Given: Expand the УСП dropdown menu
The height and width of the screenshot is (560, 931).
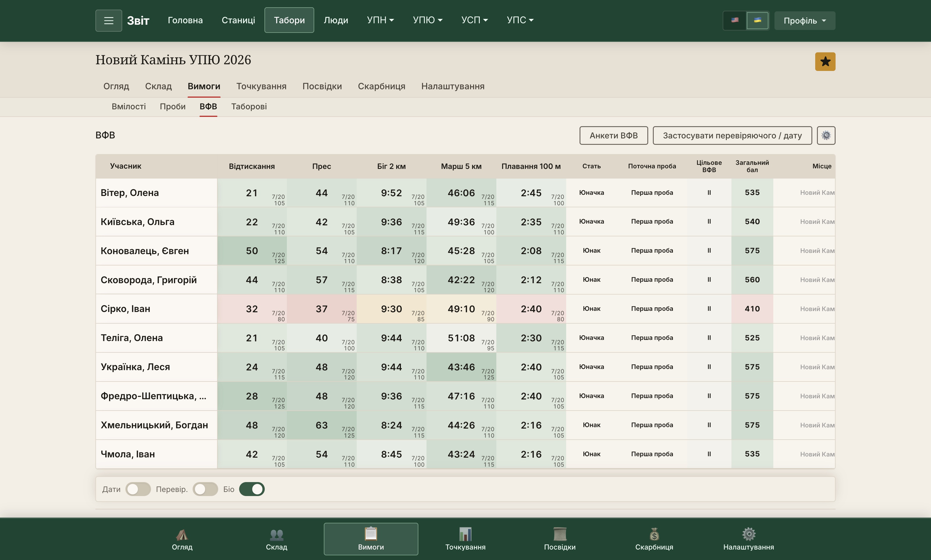Looking at the screenshot, I should coord(475,20).
